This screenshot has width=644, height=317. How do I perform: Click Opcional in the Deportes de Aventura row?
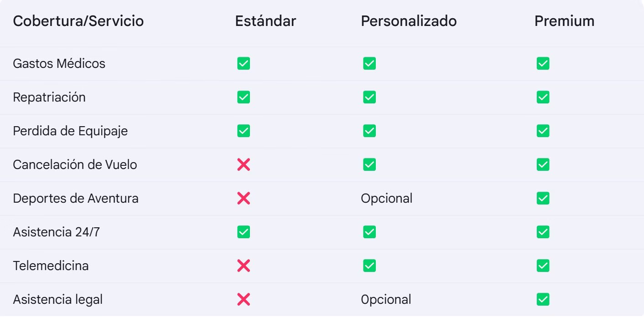pyautogui.click(x=386, y=198)
